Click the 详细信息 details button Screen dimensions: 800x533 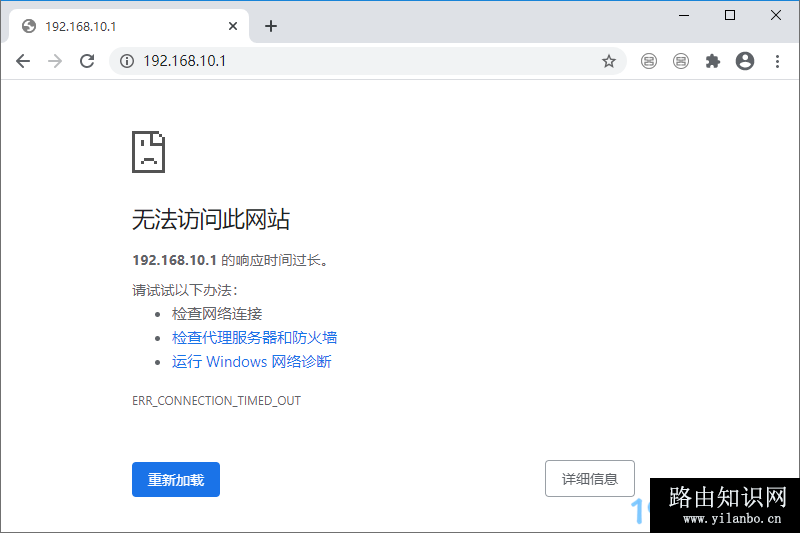590,478
